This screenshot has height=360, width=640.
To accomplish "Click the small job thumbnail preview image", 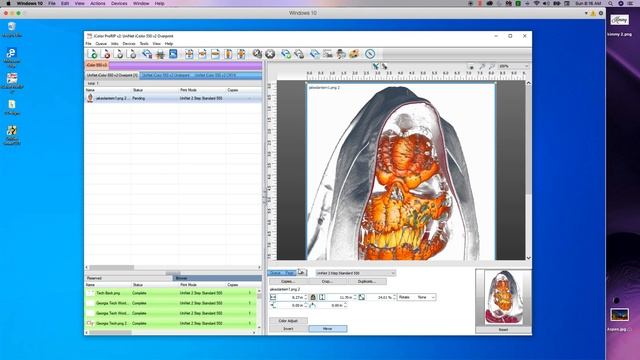I will (x=503, y=298).
